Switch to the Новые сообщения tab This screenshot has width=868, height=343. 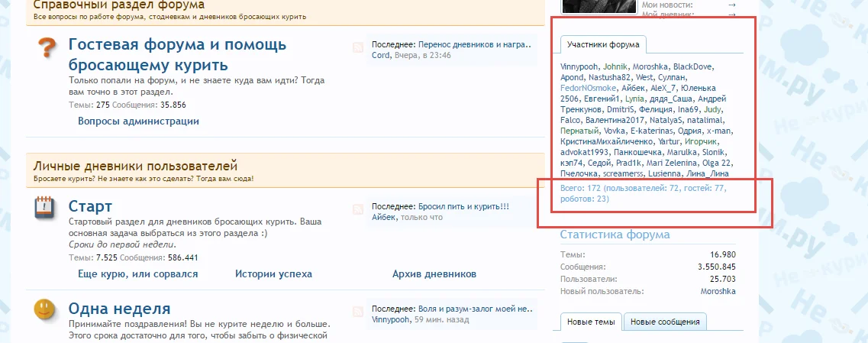coord(665,322)
